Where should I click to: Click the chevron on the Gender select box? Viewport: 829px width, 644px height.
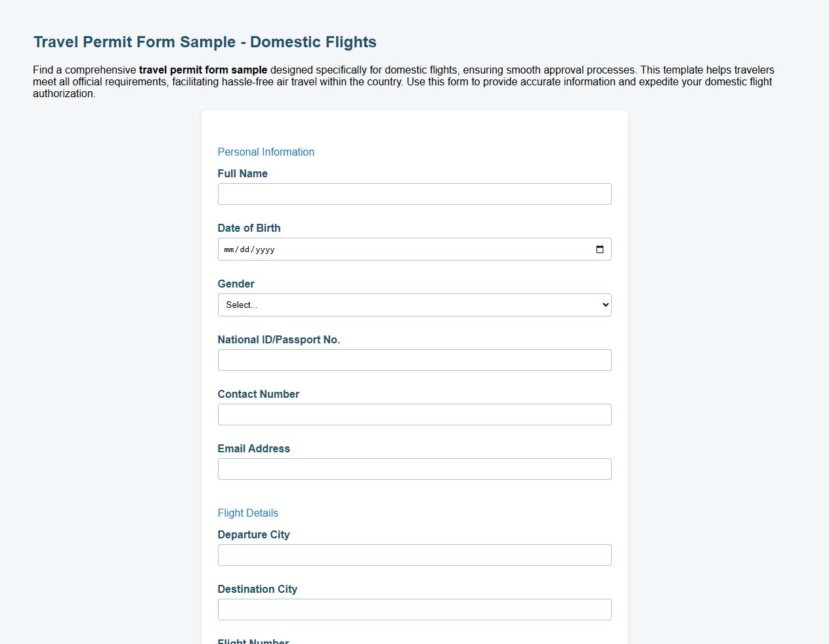[604, 305]
